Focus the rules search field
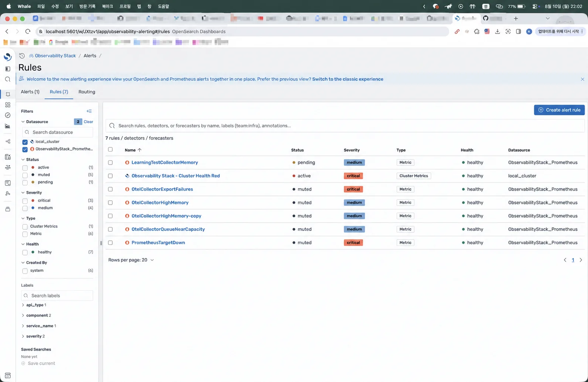588x382 pixels. pyautogui.click(x=345, y=126)
